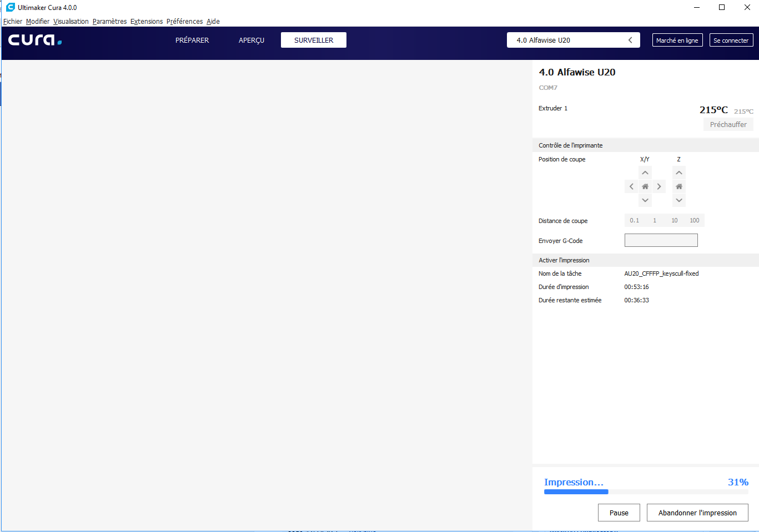Focus the Envoyer G-Code input field

tap(661, 240)
